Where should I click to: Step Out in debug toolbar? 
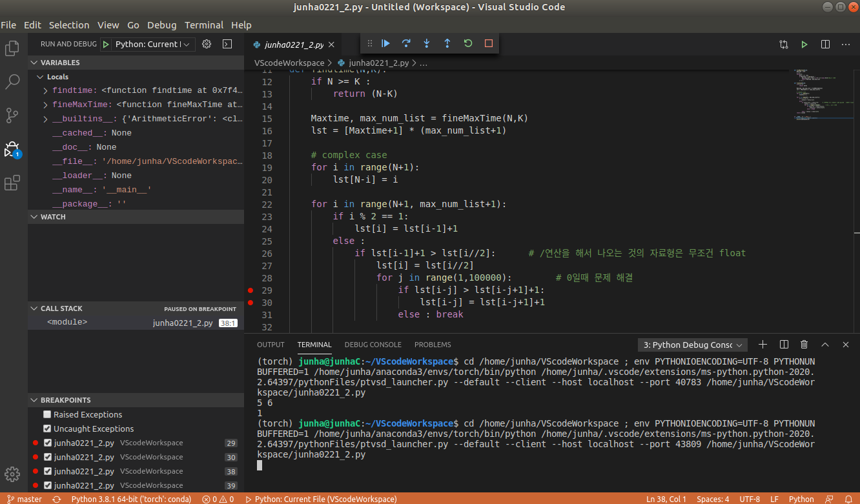point(447,43)
